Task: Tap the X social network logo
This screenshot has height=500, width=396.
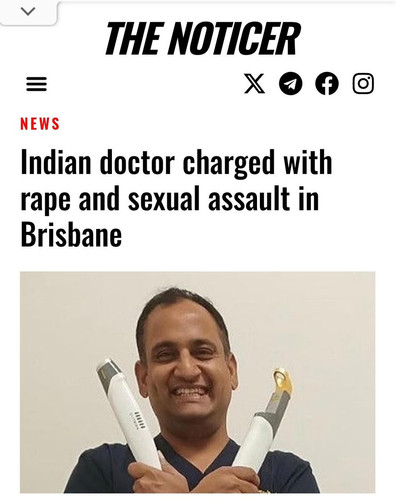Action: click(x=255, y=83)
